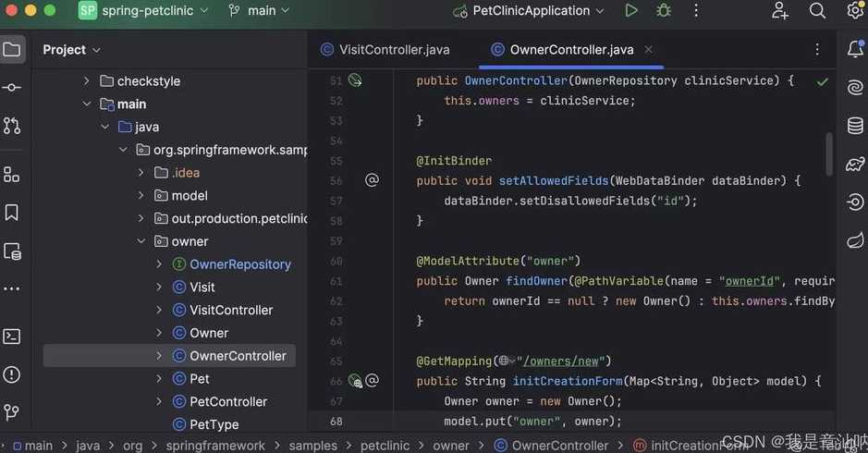Image resolution: width=868 pixels, height=453 pixels.
Task: Open the Coverage tool icon on right bar
Action: pyautogui.click(x=855, y=202)
